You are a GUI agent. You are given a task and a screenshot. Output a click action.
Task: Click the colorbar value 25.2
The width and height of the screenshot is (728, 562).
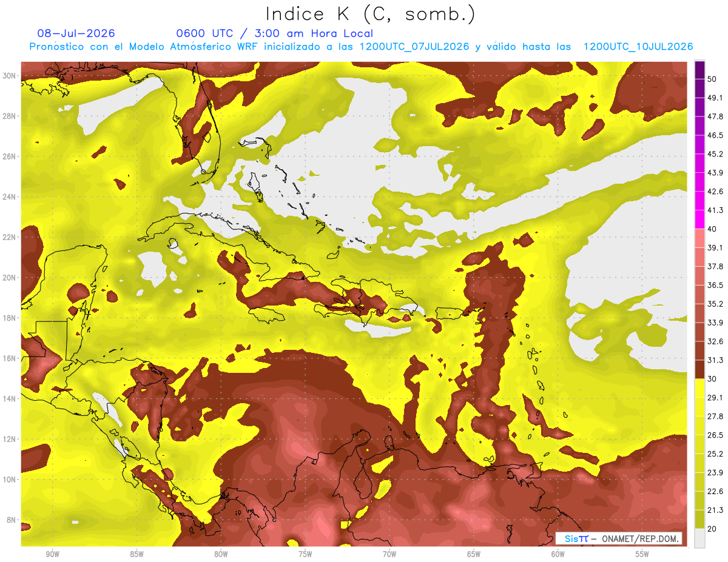coord(715,453)
